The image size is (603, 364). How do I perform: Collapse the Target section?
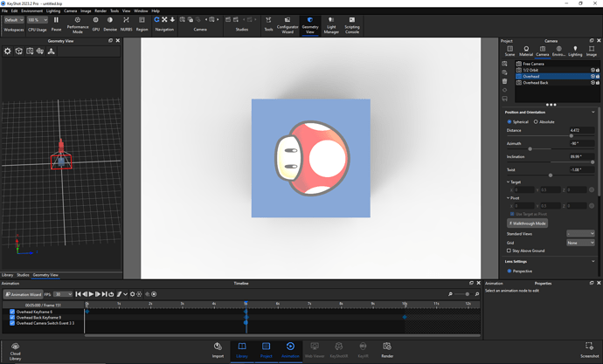508,182
